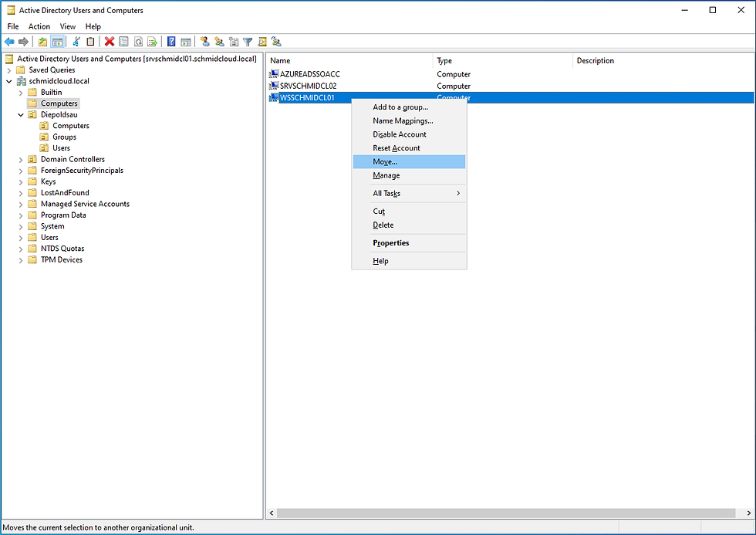This screenshot has height=535, width=756.
Task: Select Add to a group... in context menu
Action: pyautogui.click(x=410, y=107)
